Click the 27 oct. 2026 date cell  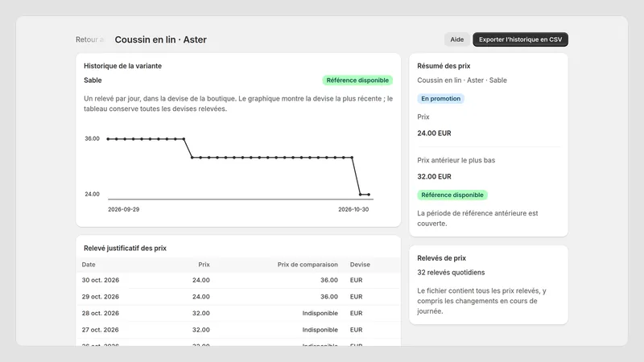click(x=100, y=330)
